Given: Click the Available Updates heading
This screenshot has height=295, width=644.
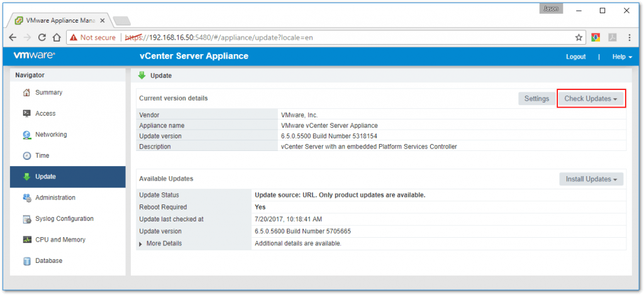Looking at the screenshot, I should click(x=166, y=179).
